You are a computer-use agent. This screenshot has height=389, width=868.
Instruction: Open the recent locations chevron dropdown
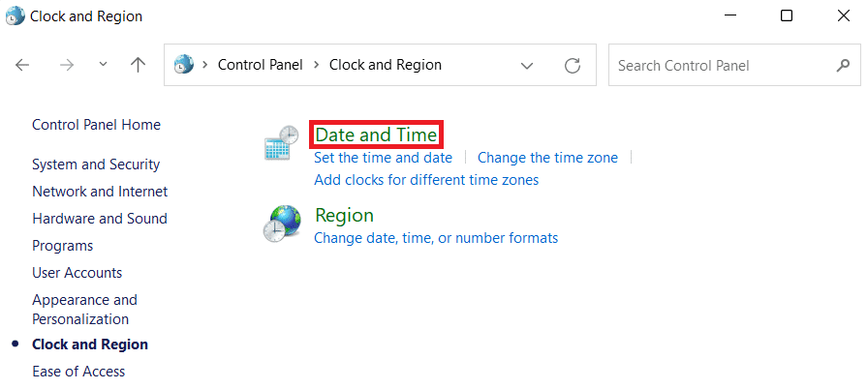(x=103, y=64)
